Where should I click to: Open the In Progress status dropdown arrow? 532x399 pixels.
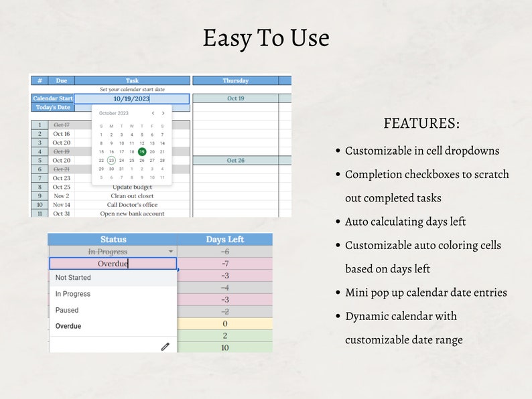pos(171,252)
